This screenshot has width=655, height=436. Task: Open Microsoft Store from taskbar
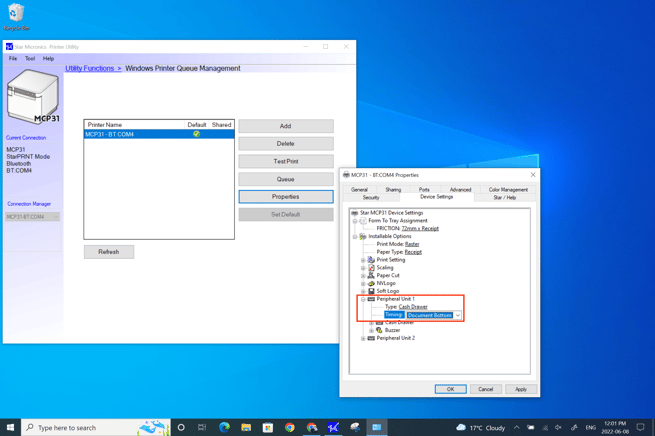[268, 427]
